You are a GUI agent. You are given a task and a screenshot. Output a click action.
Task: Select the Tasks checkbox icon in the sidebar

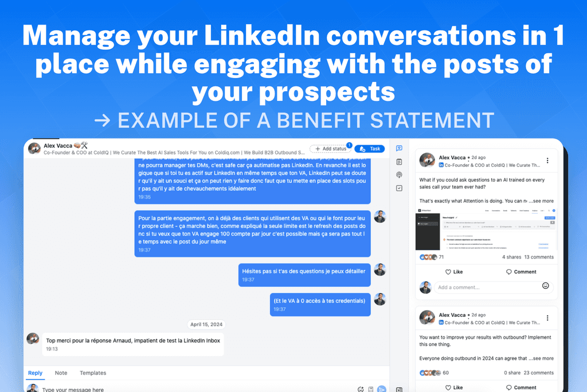(400, 188)
